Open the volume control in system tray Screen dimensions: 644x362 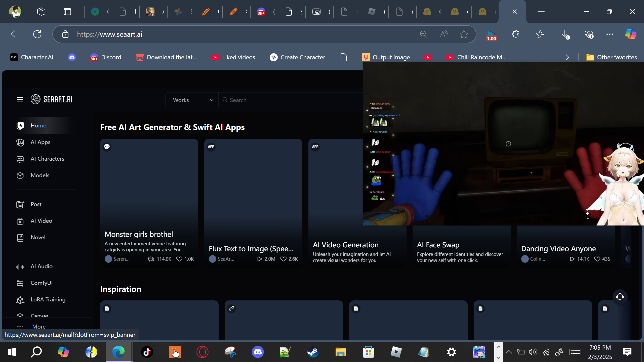tap(533, 352)
